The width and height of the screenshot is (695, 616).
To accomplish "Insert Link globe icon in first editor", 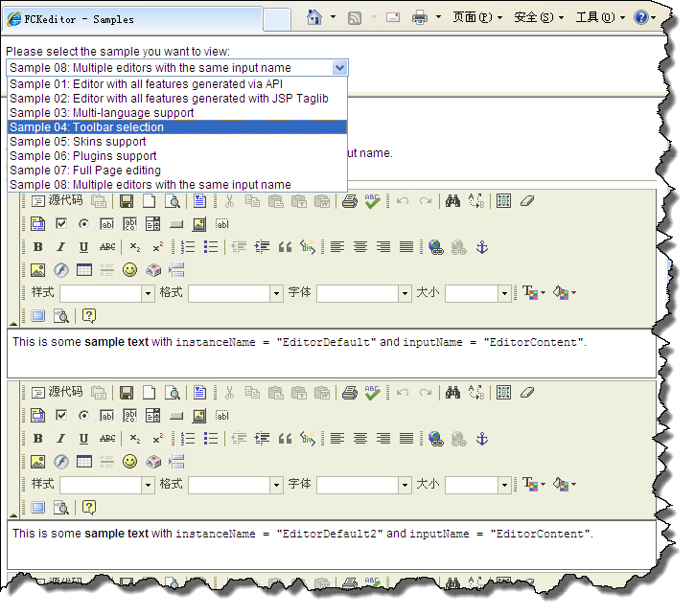I will [x=436, y=247].
